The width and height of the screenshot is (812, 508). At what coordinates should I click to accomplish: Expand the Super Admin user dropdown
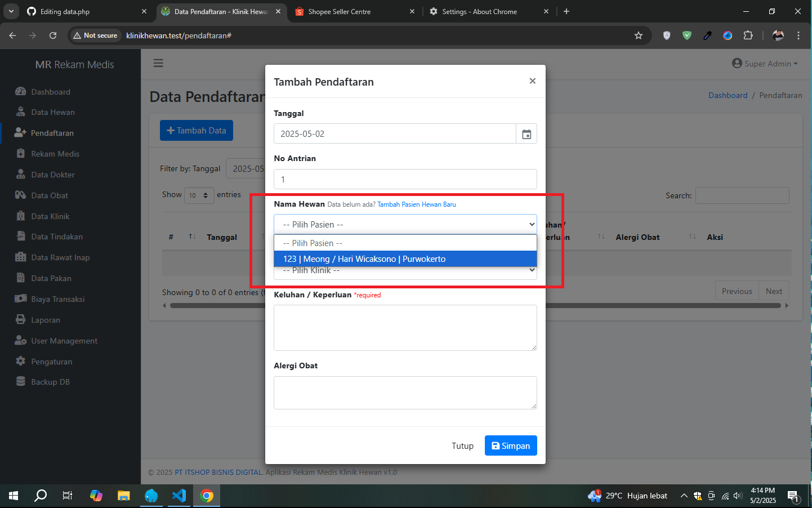[765, 64]
